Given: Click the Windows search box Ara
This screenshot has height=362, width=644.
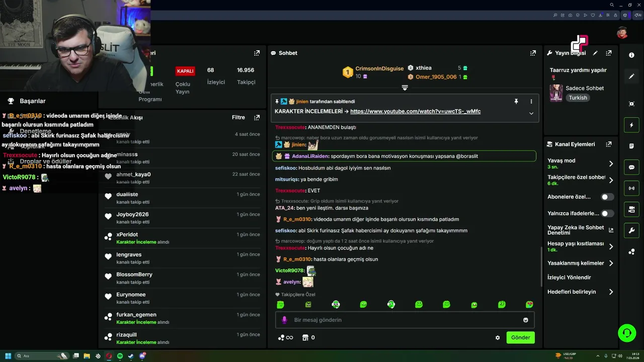Looking at the screenshot, I should click(x=43, y=356).
